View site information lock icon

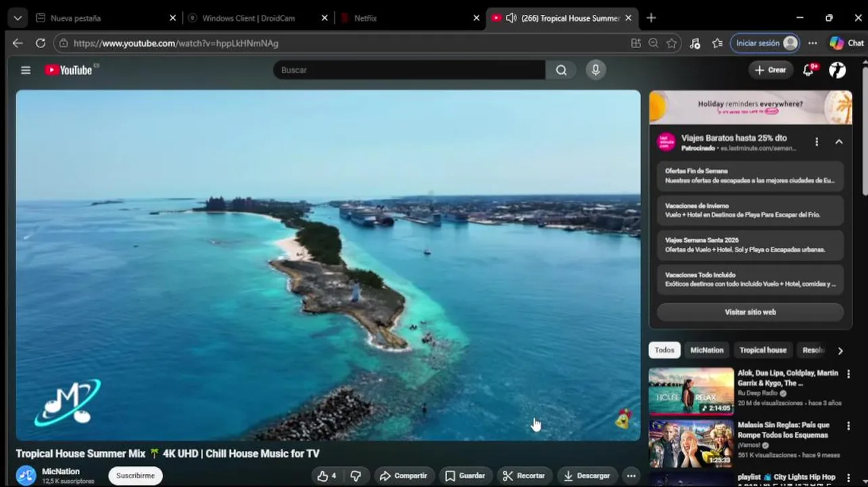click(64, 43)
